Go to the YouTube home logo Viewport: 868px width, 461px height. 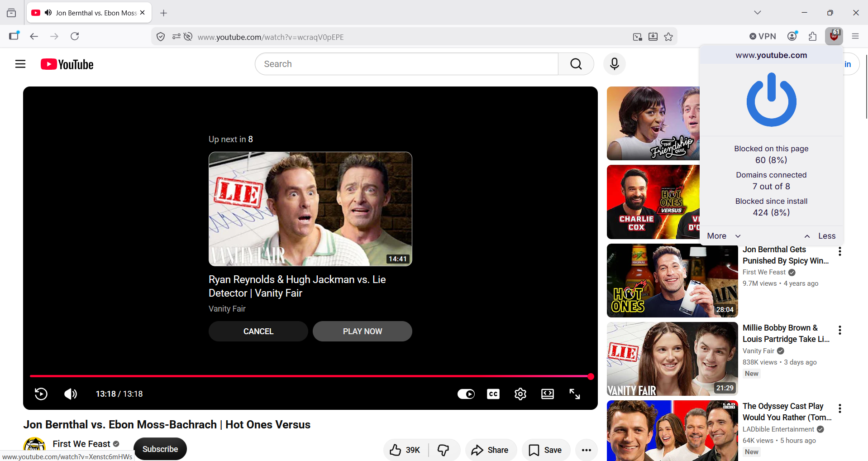tap(67, 64)
